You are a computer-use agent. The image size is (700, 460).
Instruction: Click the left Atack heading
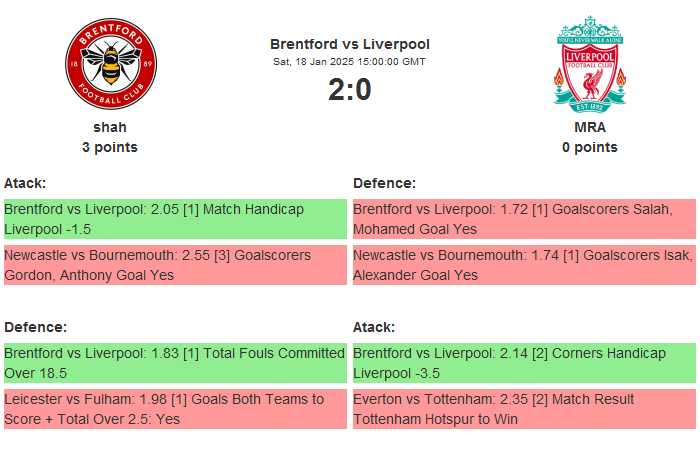click(25, 183)
